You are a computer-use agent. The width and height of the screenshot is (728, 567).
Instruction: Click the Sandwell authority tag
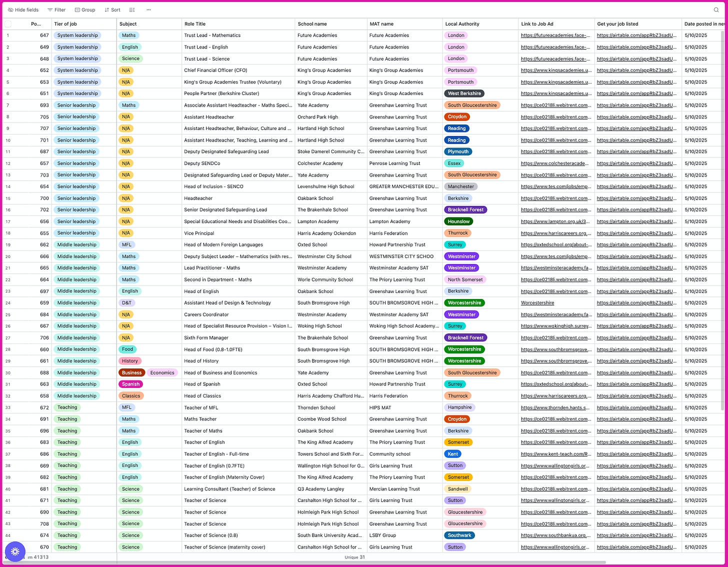click(457, 489)
